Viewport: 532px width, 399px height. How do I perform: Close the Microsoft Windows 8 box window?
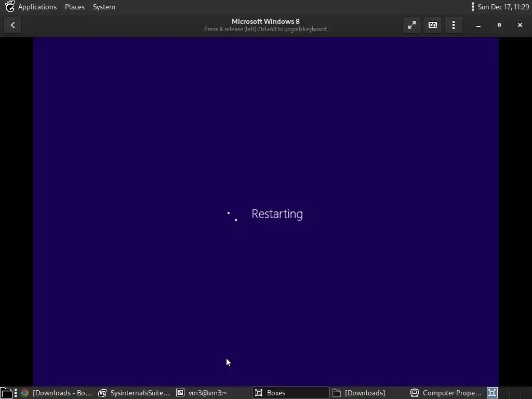coord(520,25)
